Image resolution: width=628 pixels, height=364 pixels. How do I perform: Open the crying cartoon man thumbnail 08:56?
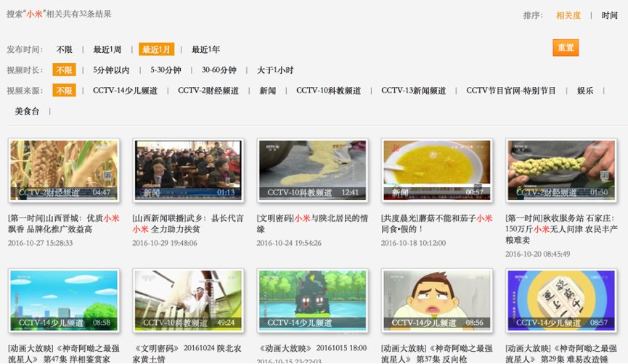point(437,300)
